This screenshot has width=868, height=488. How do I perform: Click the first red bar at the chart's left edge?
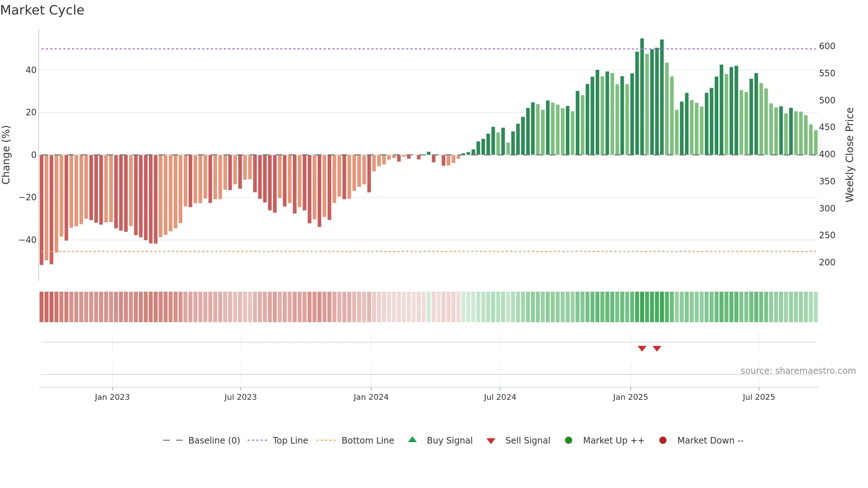[x=42, y=210]
